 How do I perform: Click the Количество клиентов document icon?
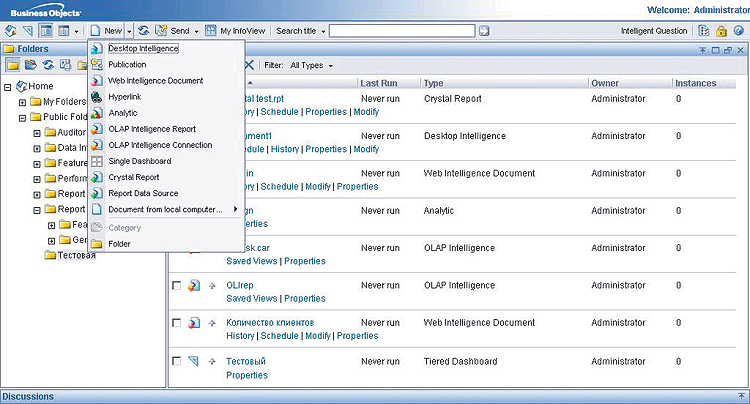(x=194, y=323)
